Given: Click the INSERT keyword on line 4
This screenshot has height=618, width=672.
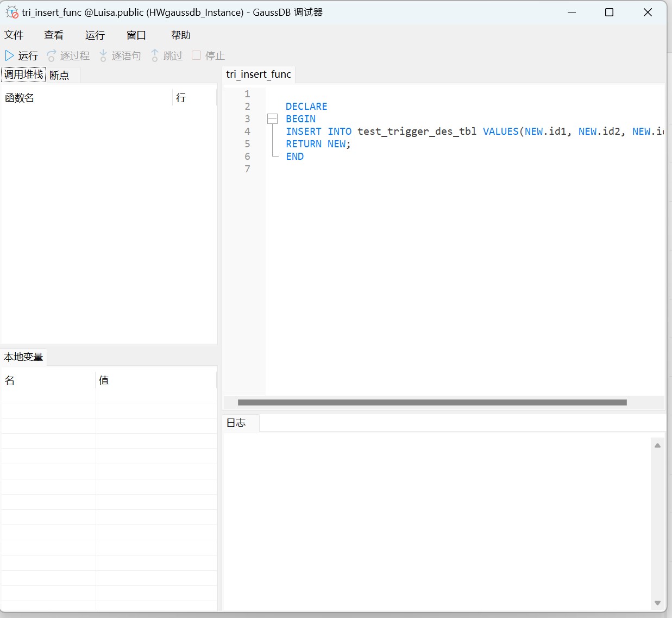Looking at the screenshot, I should (304, 132).
